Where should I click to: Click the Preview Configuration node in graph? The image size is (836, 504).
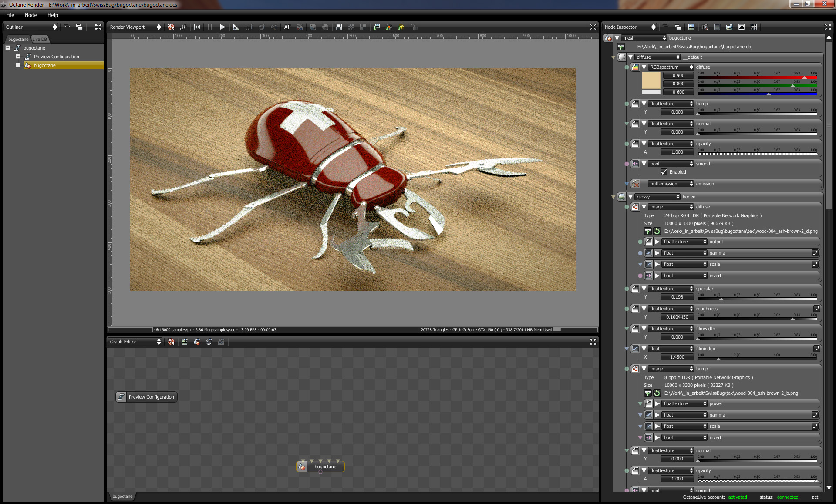(x=147, y=397)
